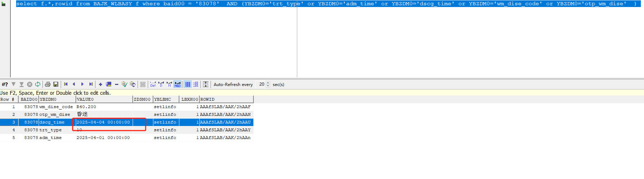The image size is (644, 179).
Task: Sort by the VALUE0 column header
Action: click(104, 99)
